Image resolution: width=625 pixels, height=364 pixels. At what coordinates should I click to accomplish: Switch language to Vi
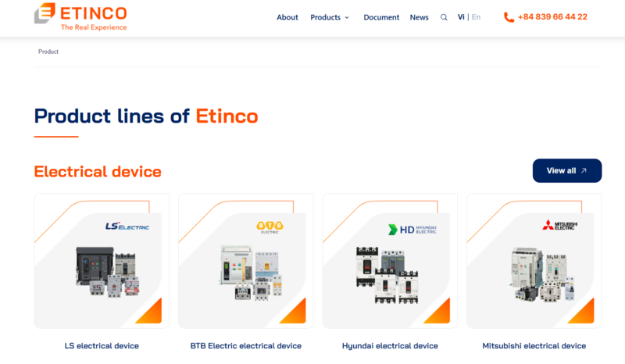pos(461,17)
